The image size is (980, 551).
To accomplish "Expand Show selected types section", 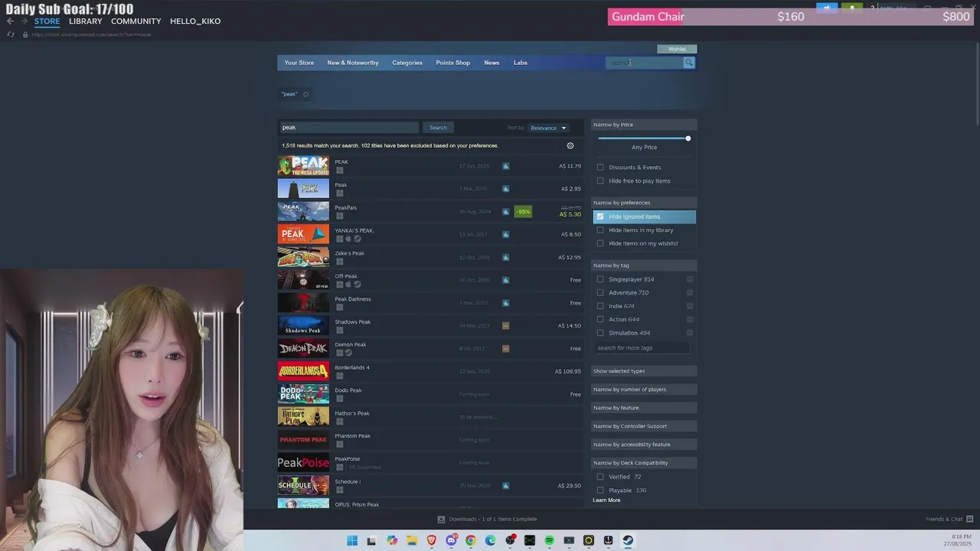I will tap(644, 371).
